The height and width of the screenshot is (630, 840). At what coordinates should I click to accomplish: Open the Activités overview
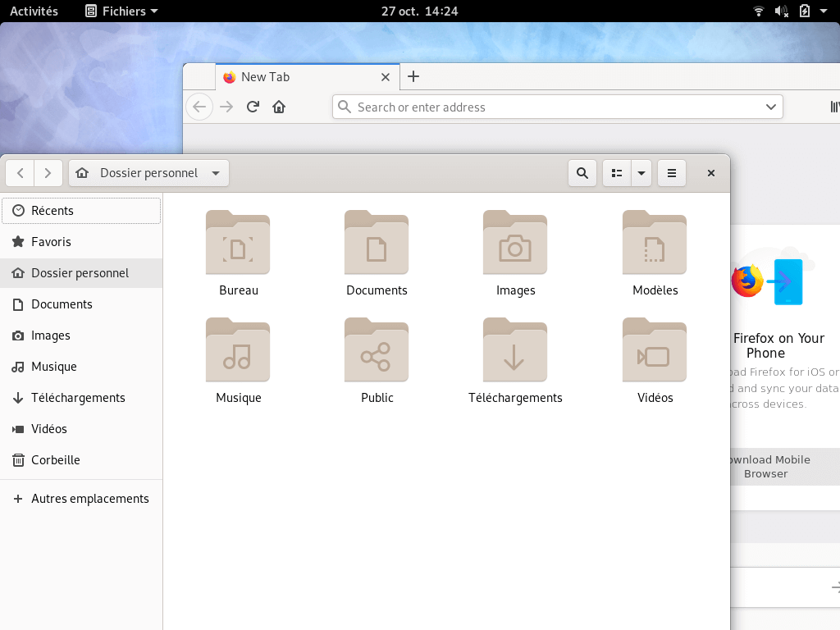point(34,11)
